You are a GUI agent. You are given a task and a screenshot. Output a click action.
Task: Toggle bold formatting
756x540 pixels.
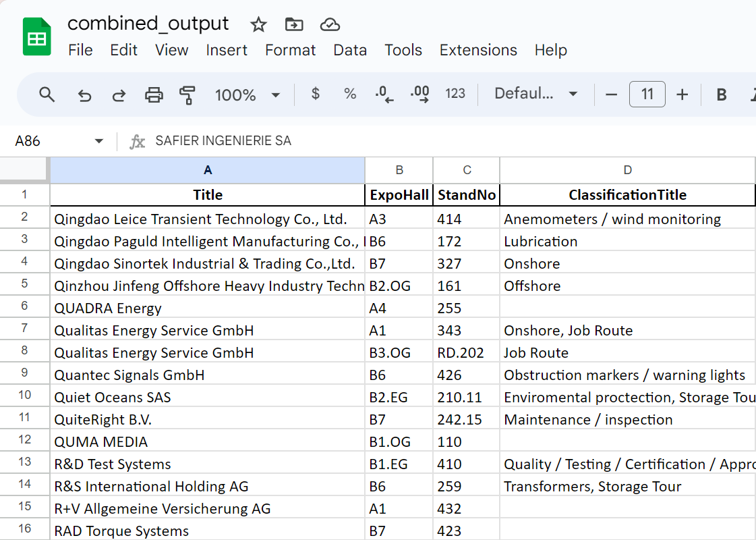[x=722, y=94]
